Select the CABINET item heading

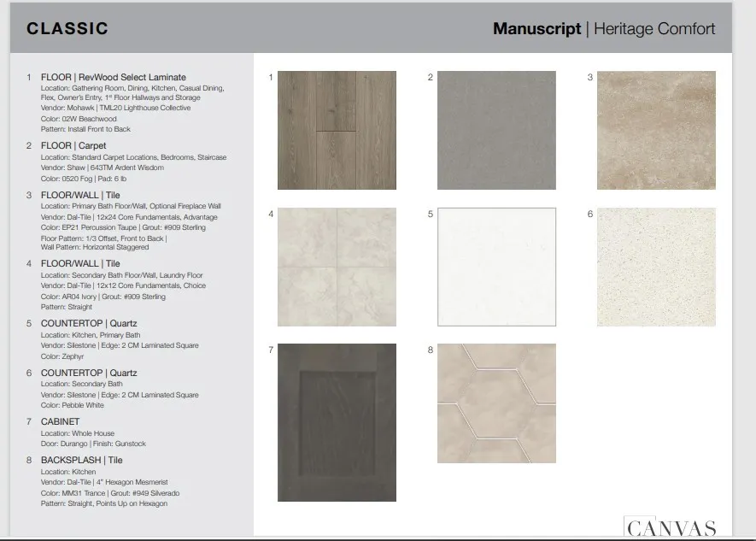61,422
